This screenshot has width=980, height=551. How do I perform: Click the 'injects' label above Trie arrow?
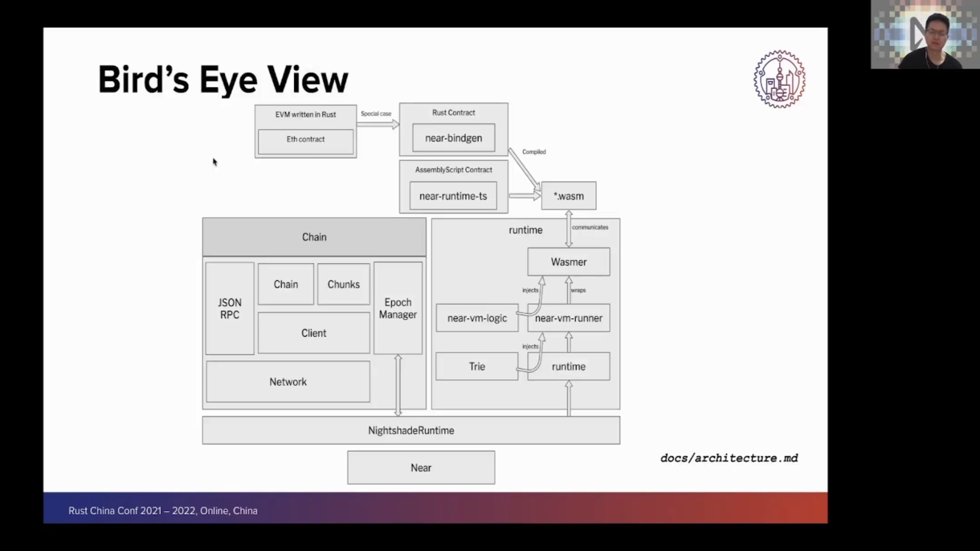(530, 346)
